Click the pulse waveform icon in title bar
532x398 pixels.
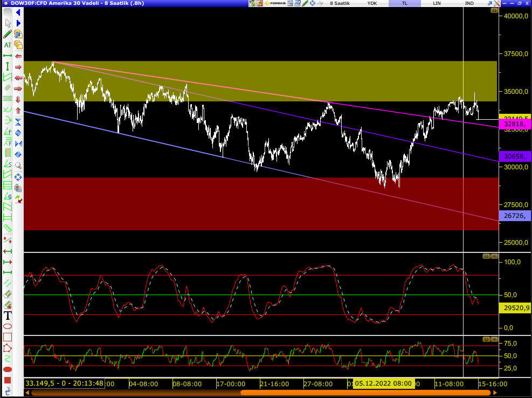(321, 3)
